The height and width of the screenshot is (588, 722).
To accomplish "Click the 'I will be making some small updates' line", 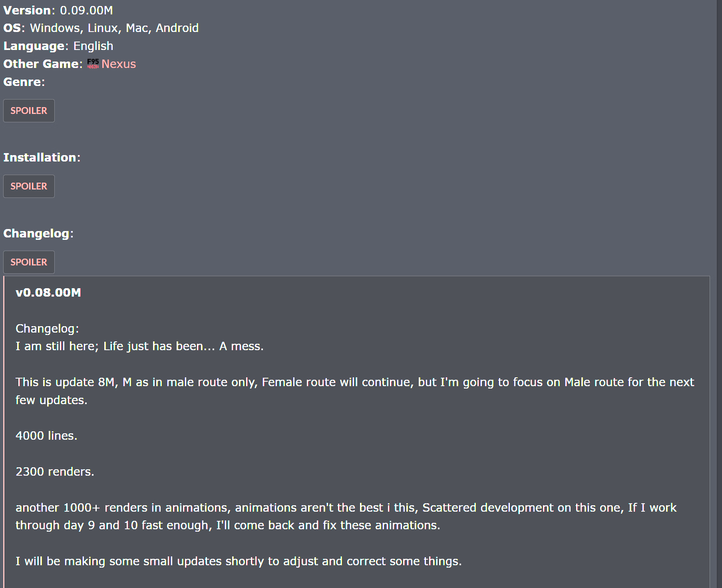I will click(x=239, y=561).
